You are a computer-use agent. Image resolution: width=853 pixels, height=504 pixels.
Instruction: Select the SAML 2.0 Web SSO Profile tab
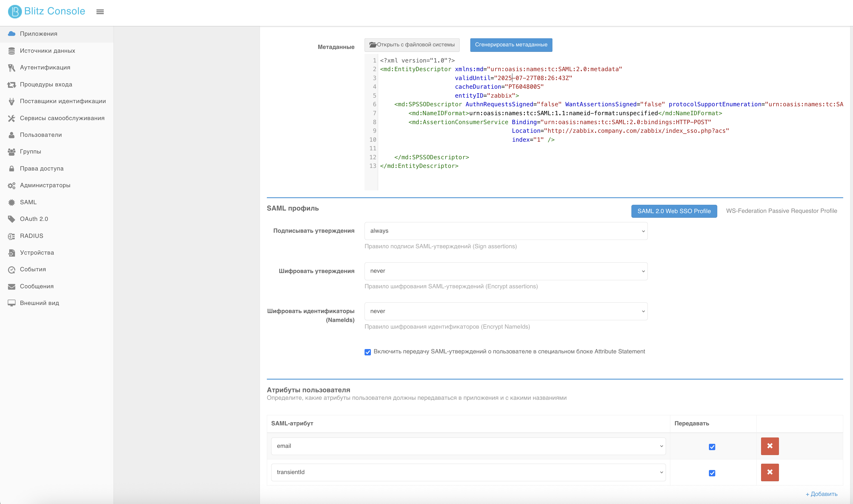coord(674,211)
